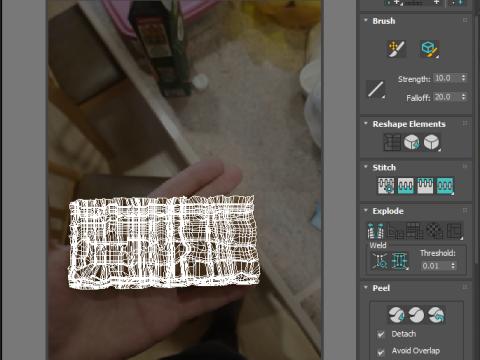
Task: Click Flatten Custom icon in Explode
Action: pos(454,231)
